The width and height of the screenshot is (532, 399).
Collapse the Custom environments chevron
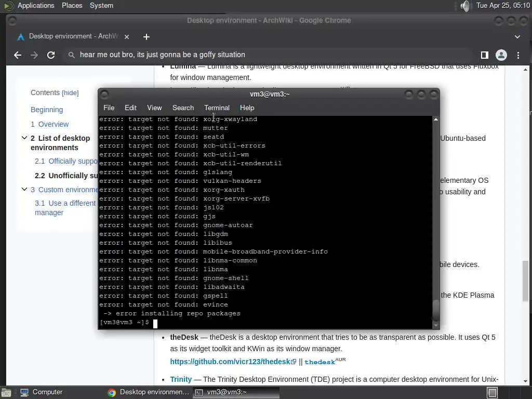24,189
